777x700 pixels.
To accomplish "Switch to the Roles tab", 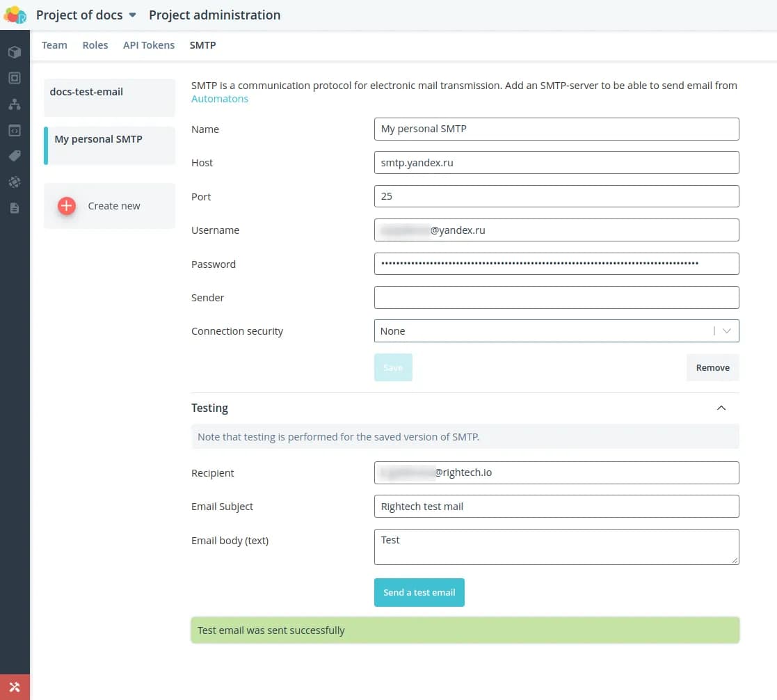I will point(95,45).
